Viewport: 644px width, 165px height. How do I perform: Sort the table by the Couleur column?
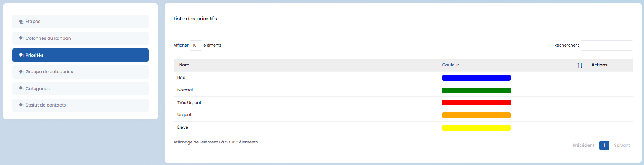click(x=450, y=65)
